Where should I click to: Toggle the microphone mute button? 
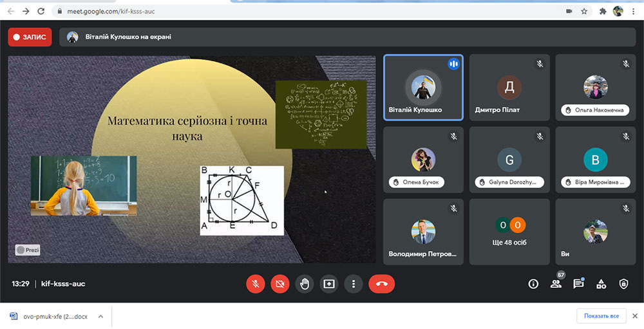point(256,284)
